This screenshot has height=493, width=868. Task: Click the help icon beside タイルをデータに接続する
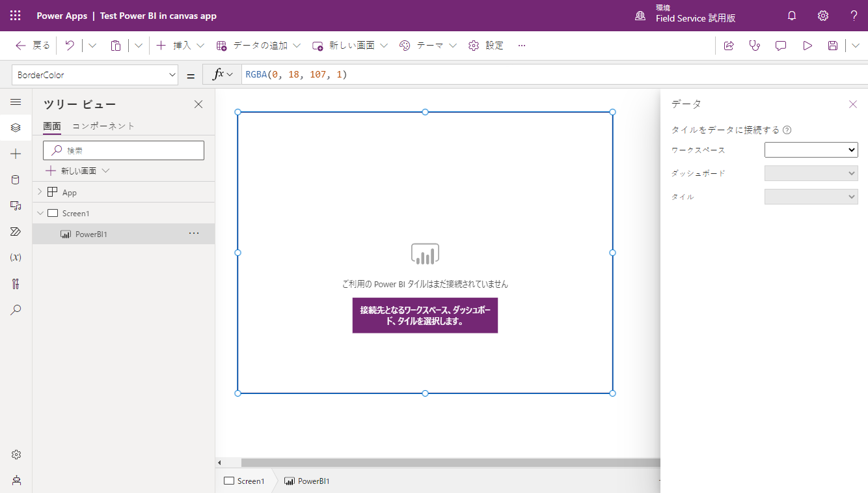[x=787, y=130]
